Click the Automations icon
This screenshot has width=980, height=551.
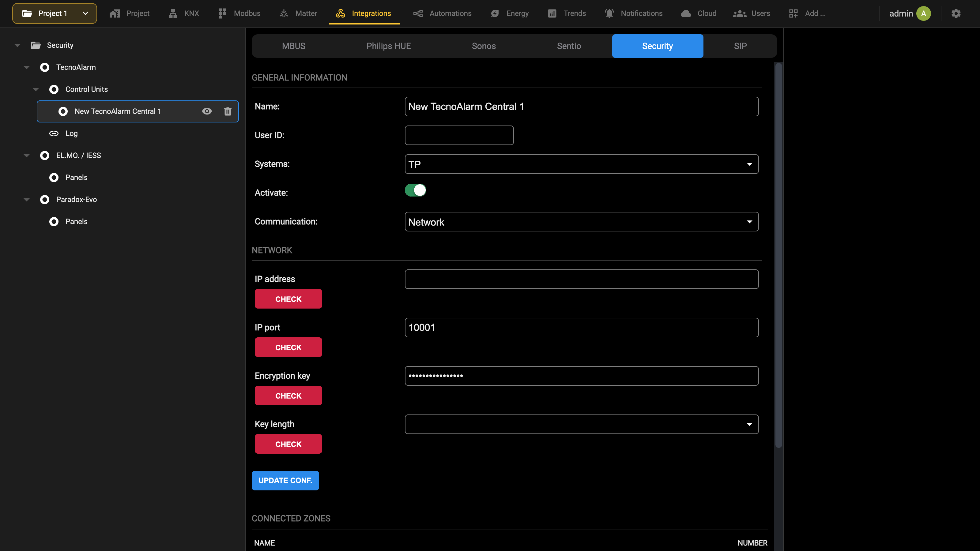pyautogui.click(x=418, y=13)
